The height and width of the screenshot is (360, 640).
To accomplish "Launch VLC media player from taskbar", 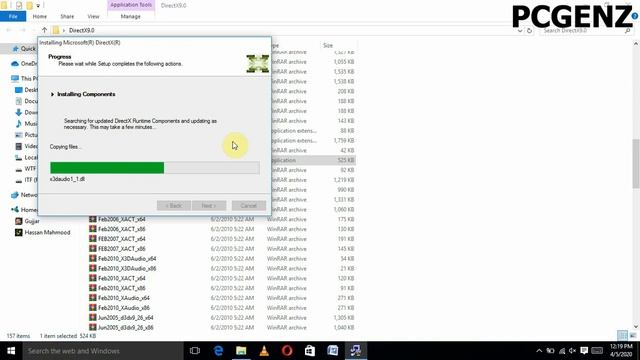I will pos(264,351).
